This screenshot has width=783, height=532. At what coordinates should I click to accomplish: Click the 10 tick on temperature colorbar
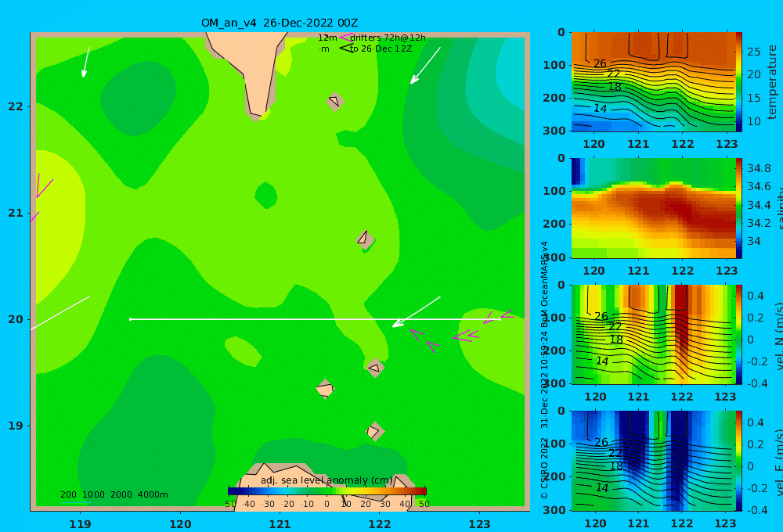coord(754,121)
